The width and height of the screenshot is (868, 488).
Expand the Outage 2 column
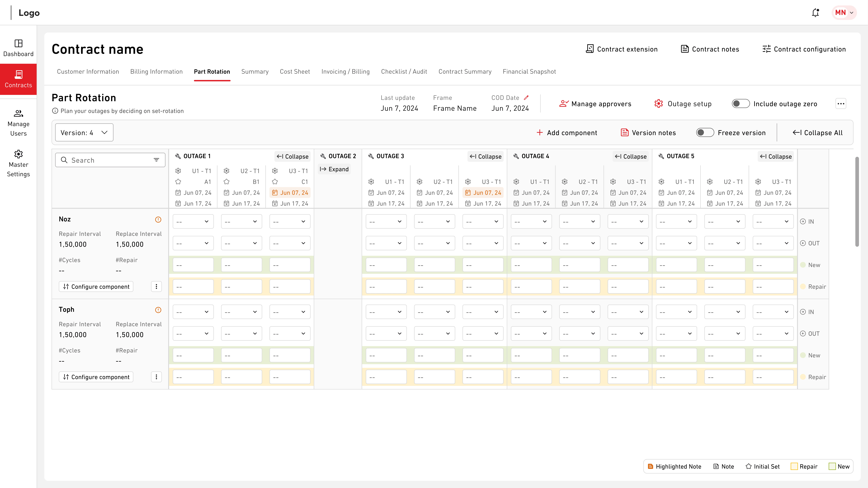click(334, 169)
